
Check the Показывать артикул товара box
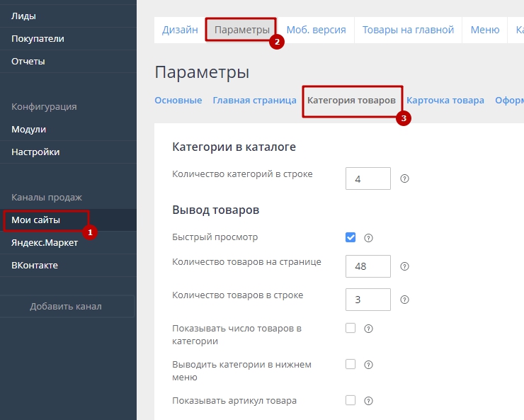coord(351,400)
